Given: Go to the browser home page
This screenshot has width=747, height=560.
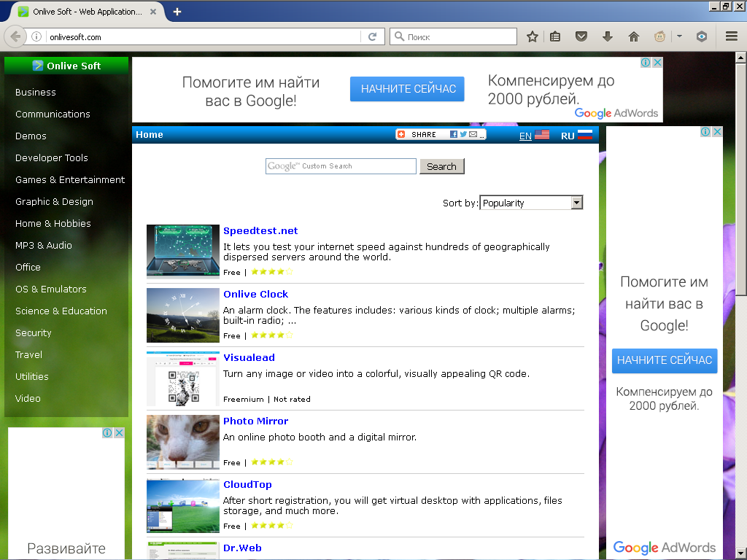Looking at the screenshot, I should pyautogui.click(x=634, y=36).
